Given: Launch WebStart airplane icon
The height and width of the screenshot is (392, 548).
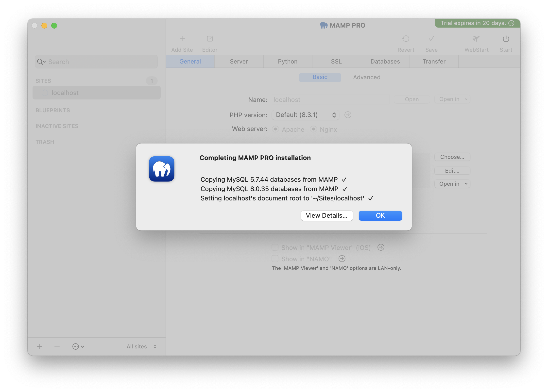Looking at the screenshot, I should coord(476,39).
